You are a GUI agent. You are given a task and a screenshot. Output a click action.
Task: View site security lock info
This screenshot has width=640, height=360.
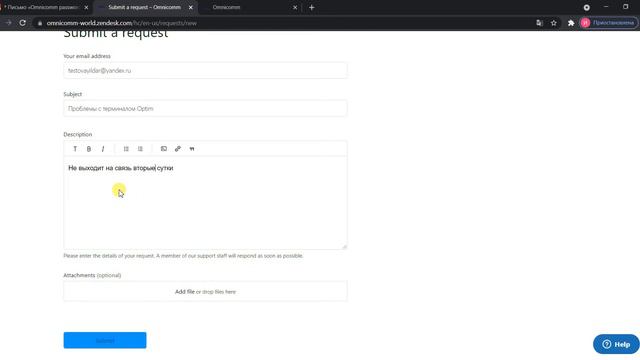coord(40,23)
